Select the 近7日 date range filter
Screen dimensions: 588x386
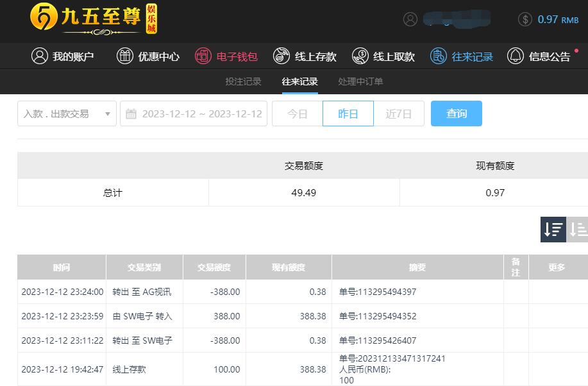click(x=398, y=114)
